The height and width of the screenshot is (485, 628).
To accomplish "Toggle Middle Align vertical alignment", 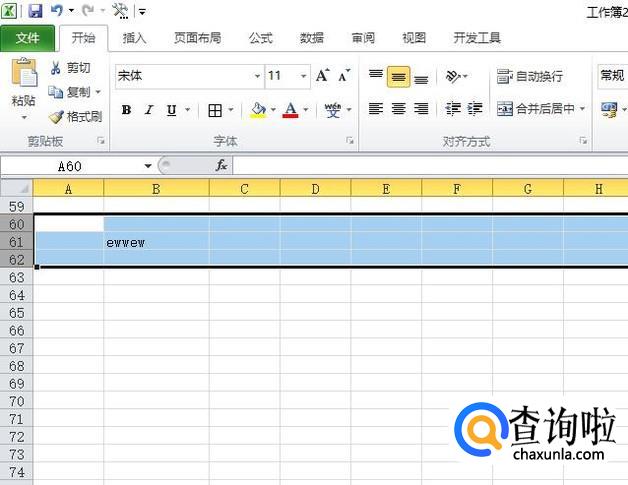I will [x=399, y=76].
